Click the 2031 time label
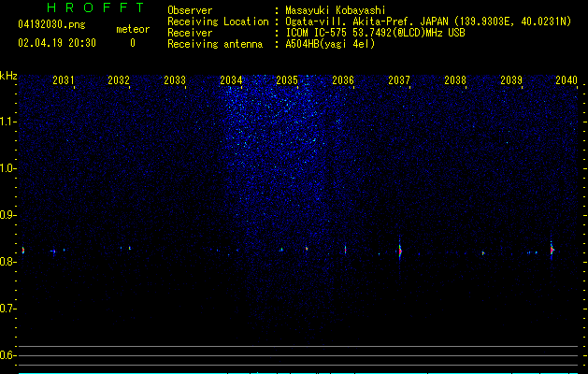588x374 pixels. (x=63, y=80)
